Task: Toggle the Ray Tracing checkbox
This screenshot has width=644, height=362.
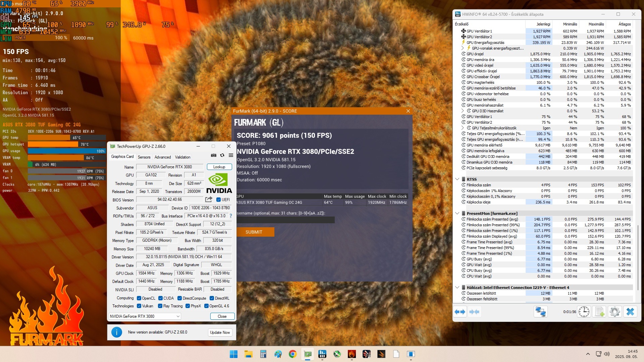Action: [160, 306]
